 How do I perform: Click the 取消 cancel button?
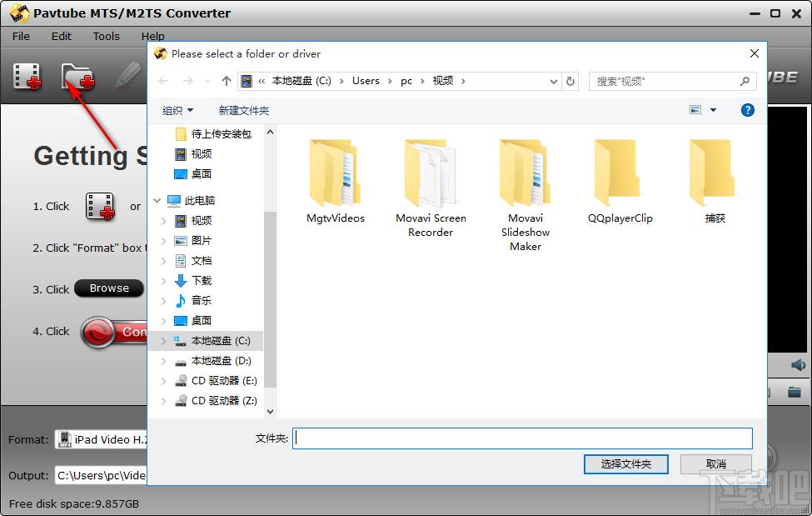pos(715,464)
